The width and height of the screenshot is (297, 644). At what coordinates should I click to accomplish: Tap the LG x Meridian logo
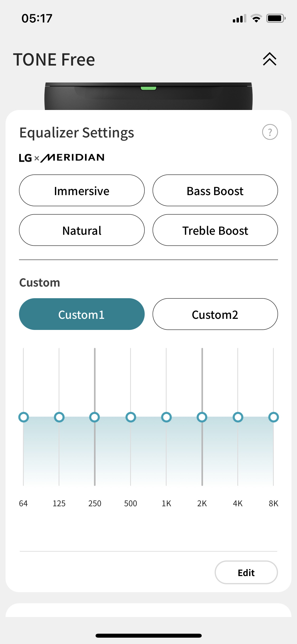pos(62,158)
